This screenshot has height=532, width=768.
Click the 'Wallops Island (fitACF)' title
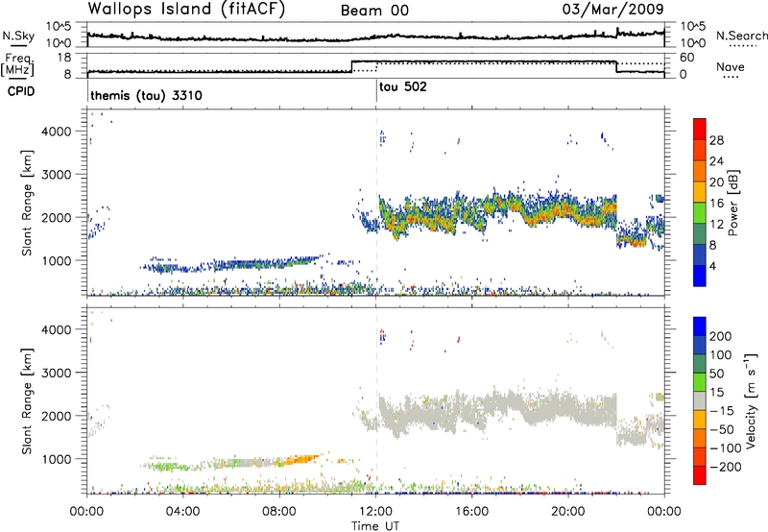pos(186,9)
